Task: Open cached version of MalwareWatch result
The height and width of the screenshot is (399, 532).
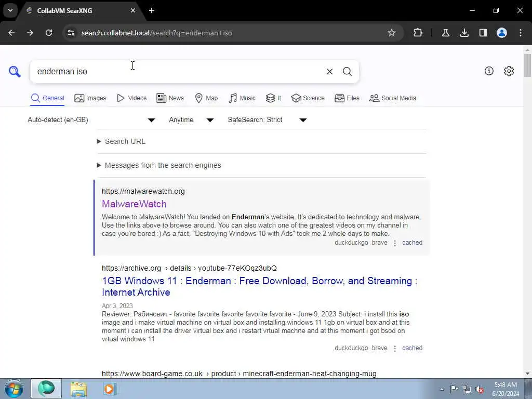Action: click(412, 243)
